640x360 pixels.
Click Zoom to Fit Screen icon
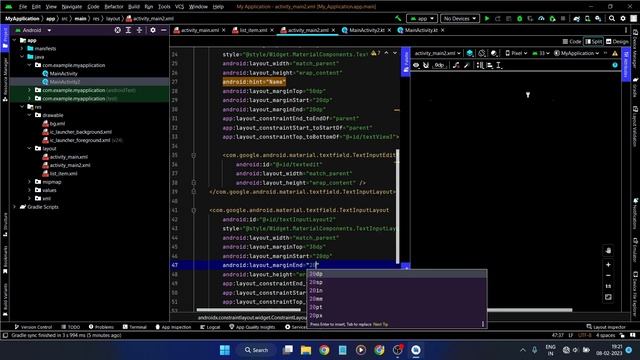pyautogui.click(x=608, y=297)
